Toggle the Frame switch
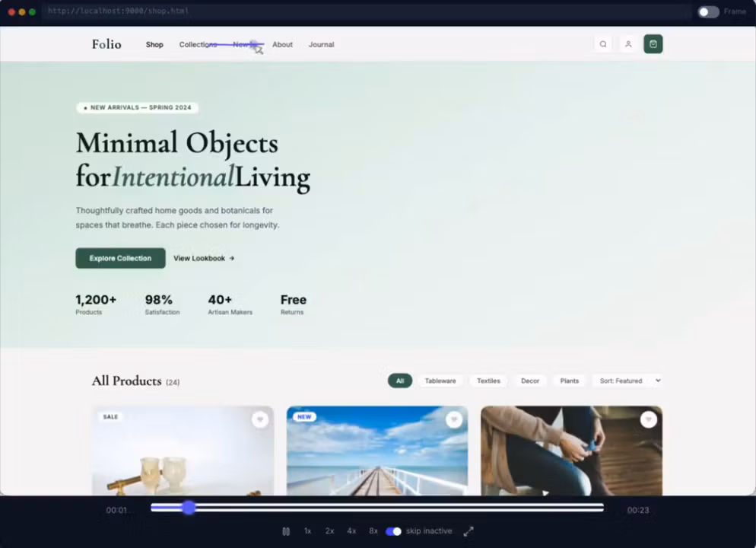This screenshot has width=756, height=548. pyautogui.click(x=708, y=11)
